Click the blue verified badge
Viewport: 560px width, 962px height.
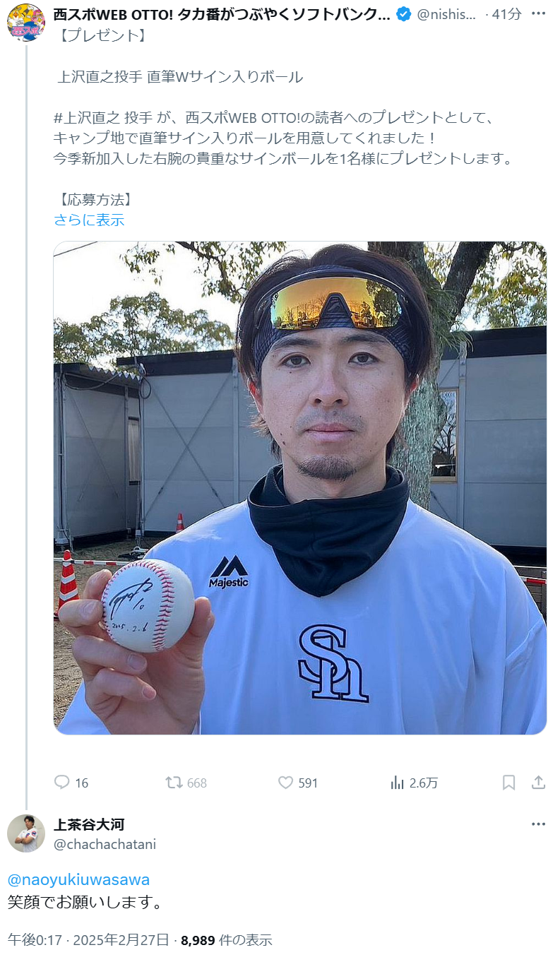coord(403,14)
